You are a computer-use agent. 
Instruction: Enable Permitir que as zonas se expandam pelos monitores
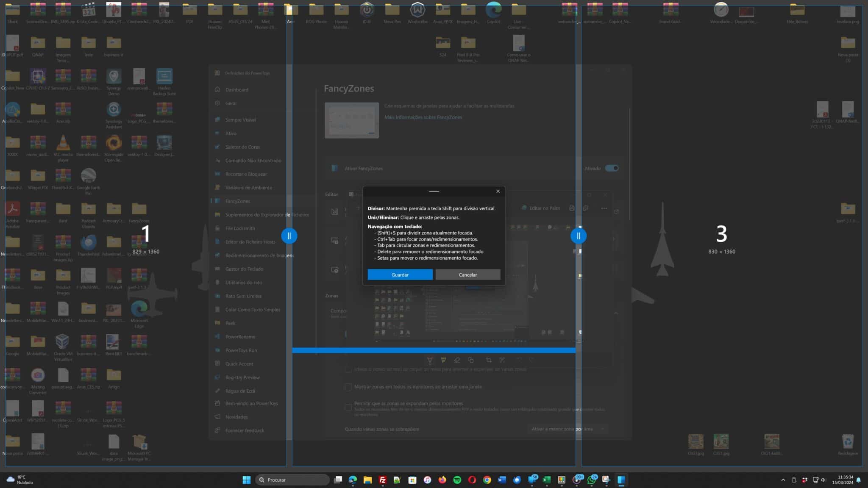pyautogui.click(x=348, y=407)
